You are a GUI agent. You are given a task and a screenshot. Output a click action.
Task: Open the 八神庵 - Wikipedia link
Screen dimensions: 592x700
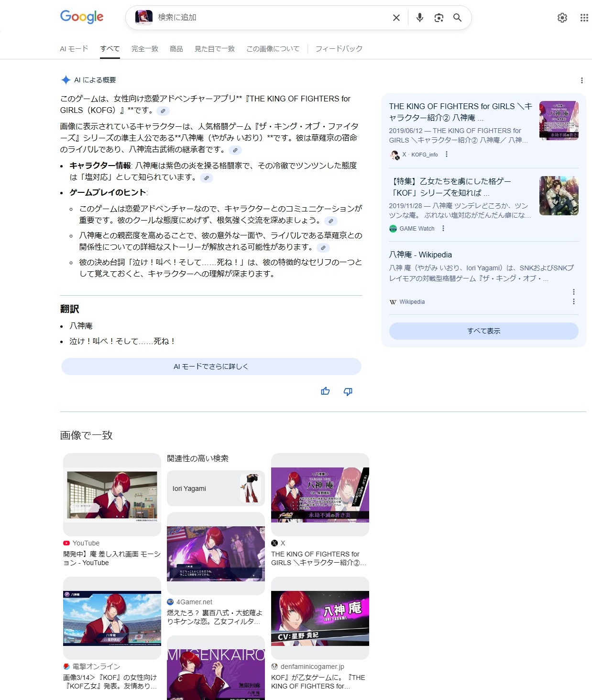pos(420,255)
